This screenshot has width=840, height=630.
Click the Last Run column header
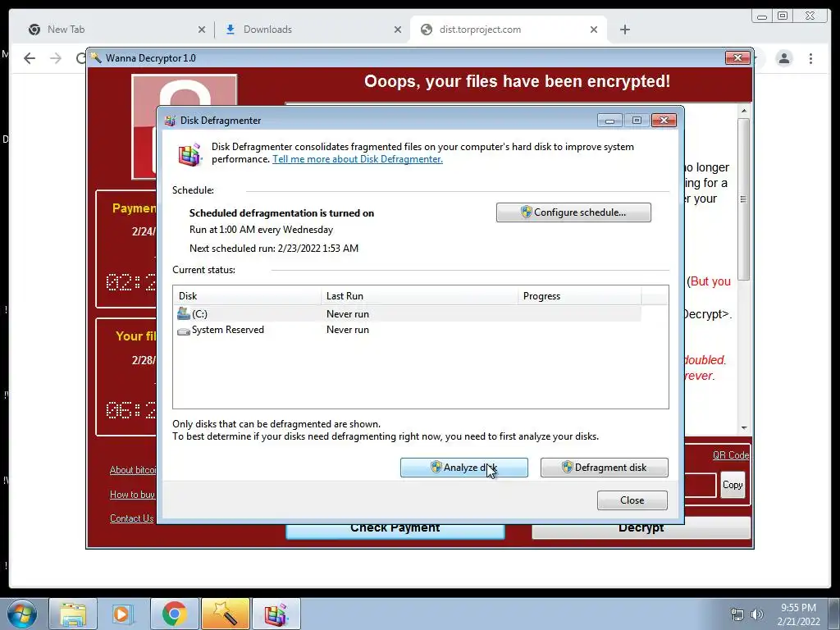[419, 296]
